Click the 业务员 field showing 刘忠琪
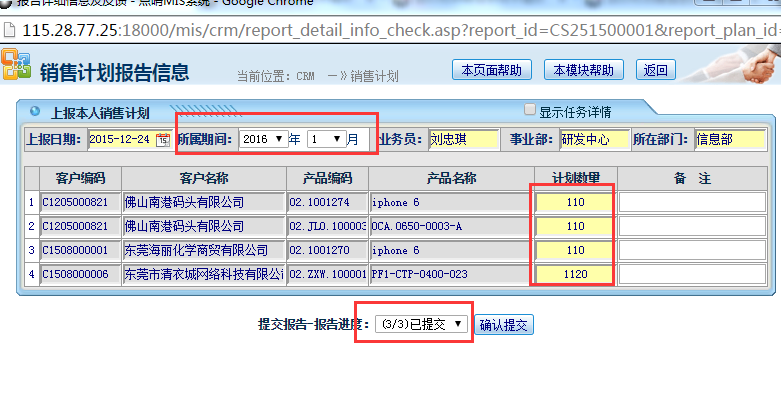 coord(463,139)
